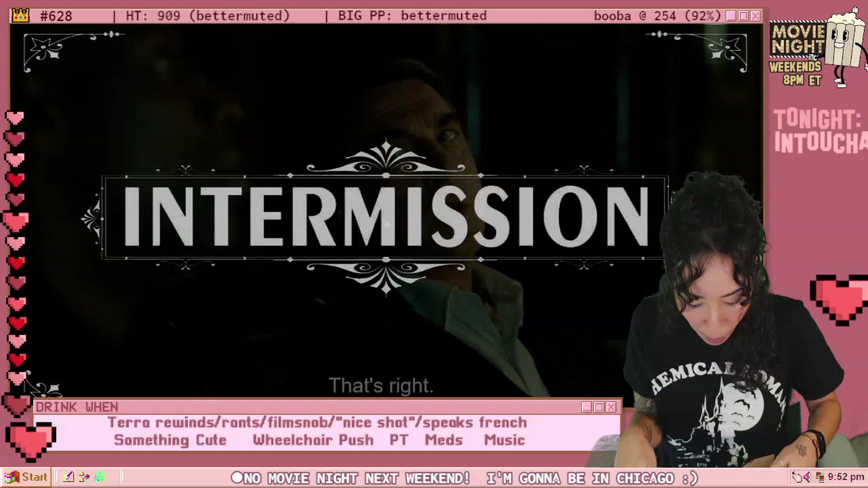Open the pink volume speaker tray icon
The image size is (868, 488).
(x=807, y=477)
